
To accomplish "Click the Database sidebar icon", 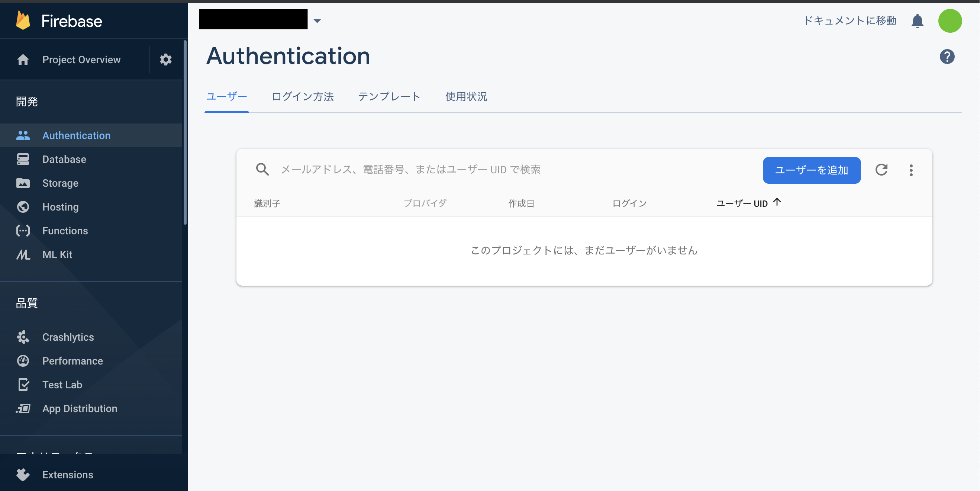I will 22,160.
